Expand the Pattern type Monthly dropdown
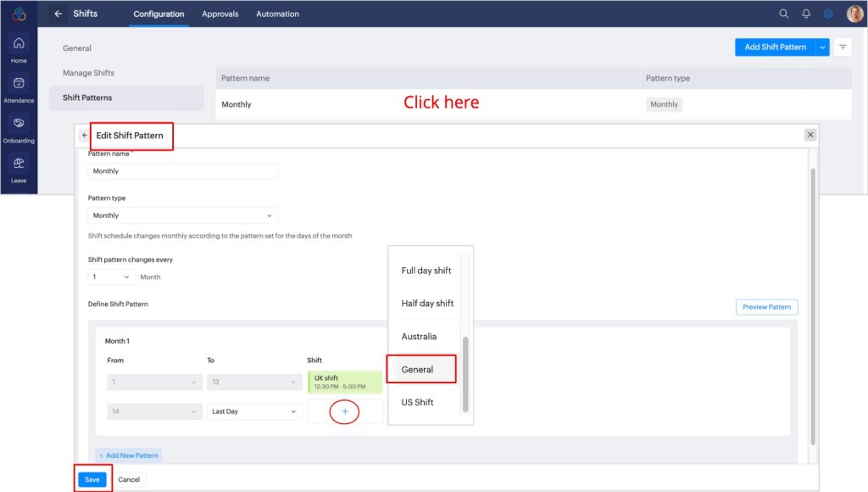The width and height of the screenshot is (868, 492). (182, 215)
